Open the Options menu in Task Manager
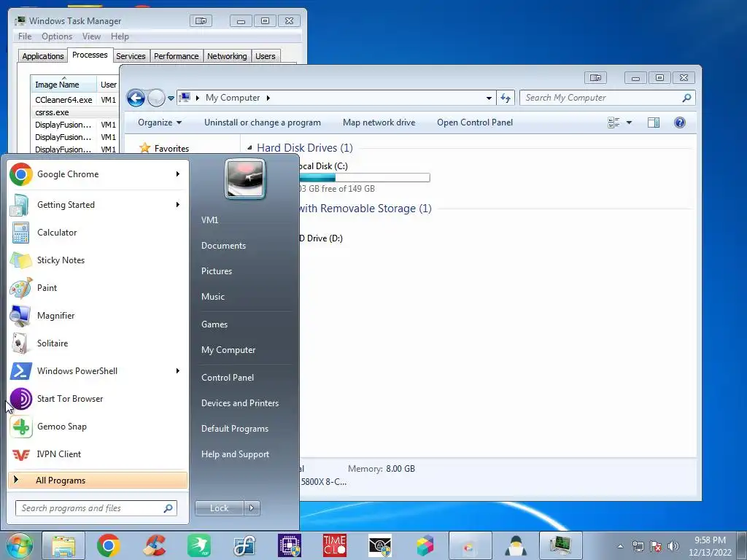The image size is (747, 560). coord(57,36)
